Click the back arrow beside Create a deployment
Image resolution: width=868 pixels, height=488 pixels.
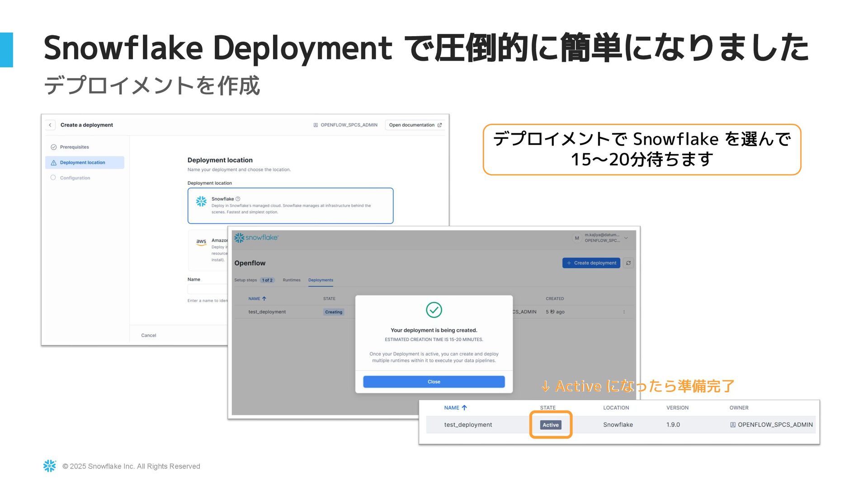coord(50,125)
